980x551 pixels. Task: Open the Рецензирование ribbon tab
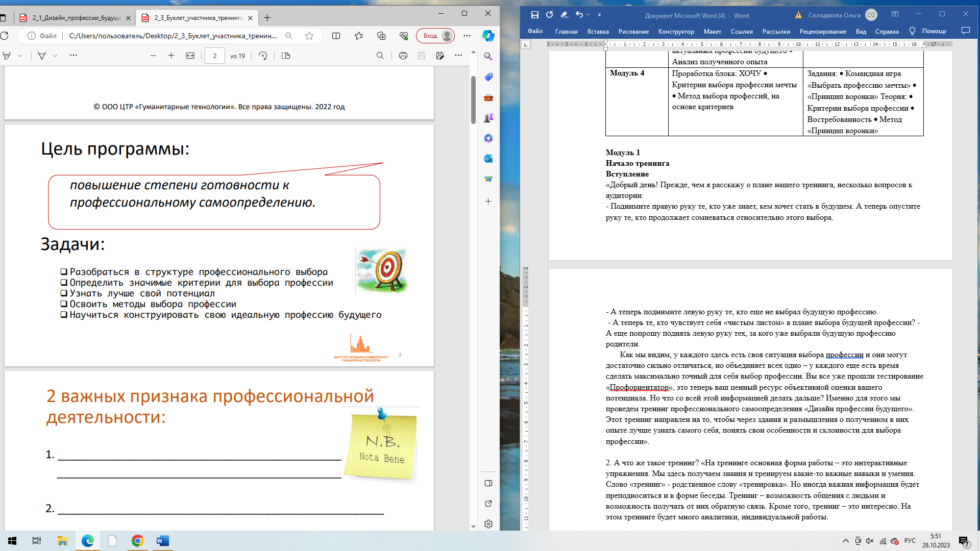pyautogui.click(x=823, y=31)
